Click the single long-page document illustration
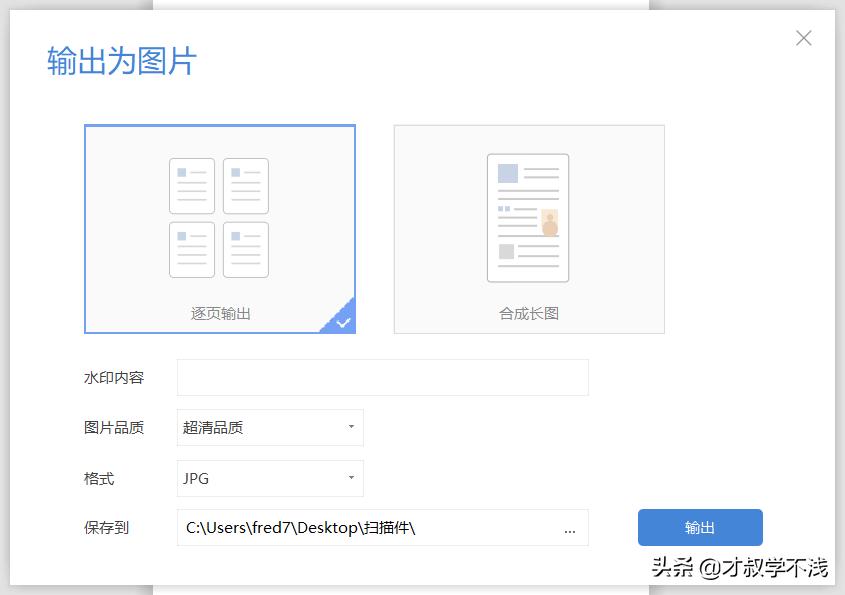Viewport: 845px width, 595px height. (528, 215)
